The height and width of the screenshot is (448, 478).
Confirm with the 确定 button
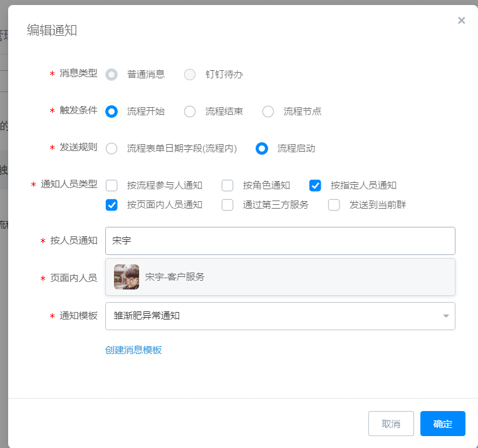point(443,424)
